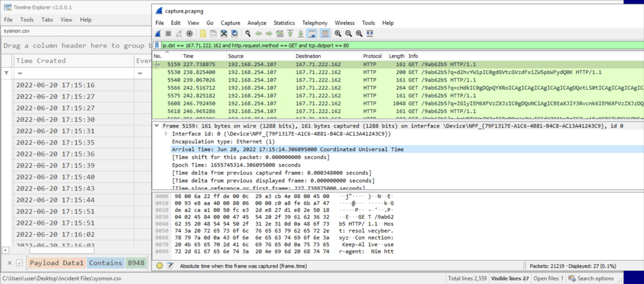Sort packets by No. column
The width and height of the screenshot is (644, 284).
[x=166, y=56]
